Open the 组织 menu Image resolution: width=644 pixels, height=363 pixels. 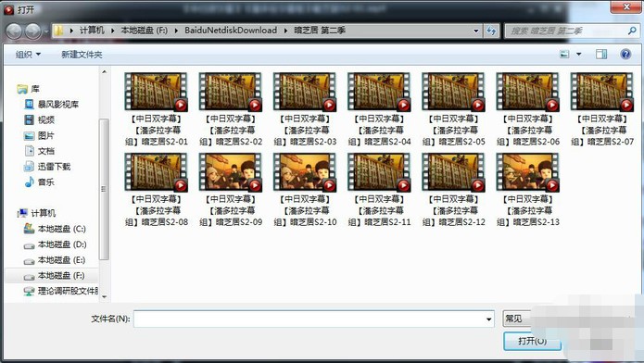click(28, 55)
